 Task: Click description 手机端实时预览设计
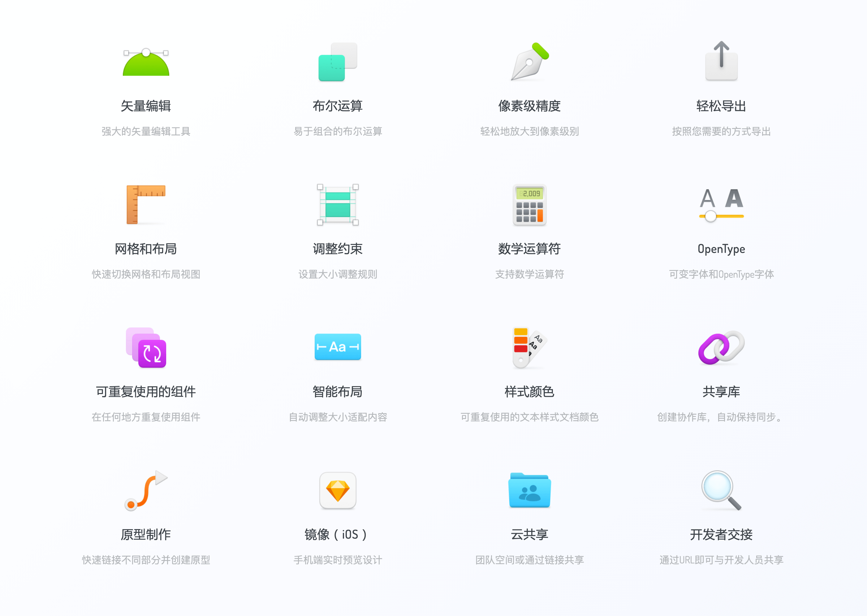[x=338, y=560]
